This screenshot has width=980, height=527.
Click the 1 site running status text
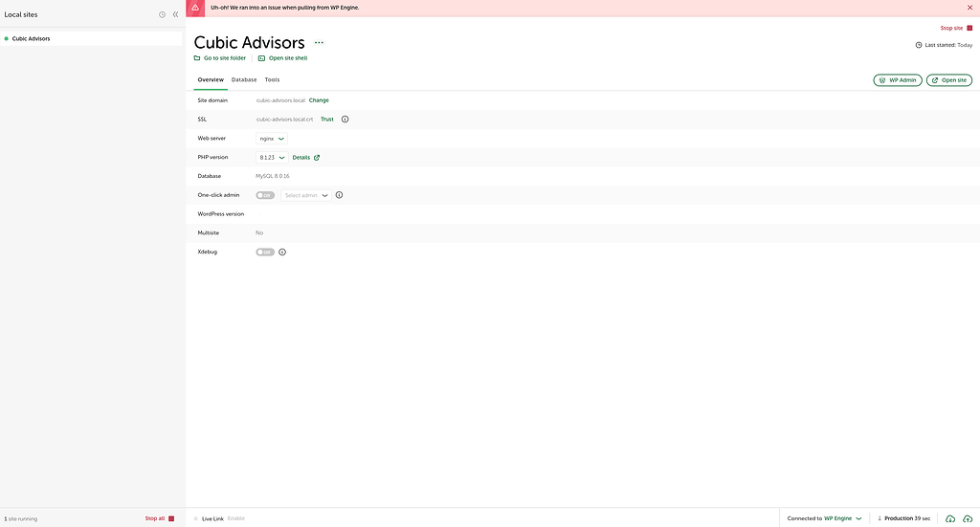(21, 519)
